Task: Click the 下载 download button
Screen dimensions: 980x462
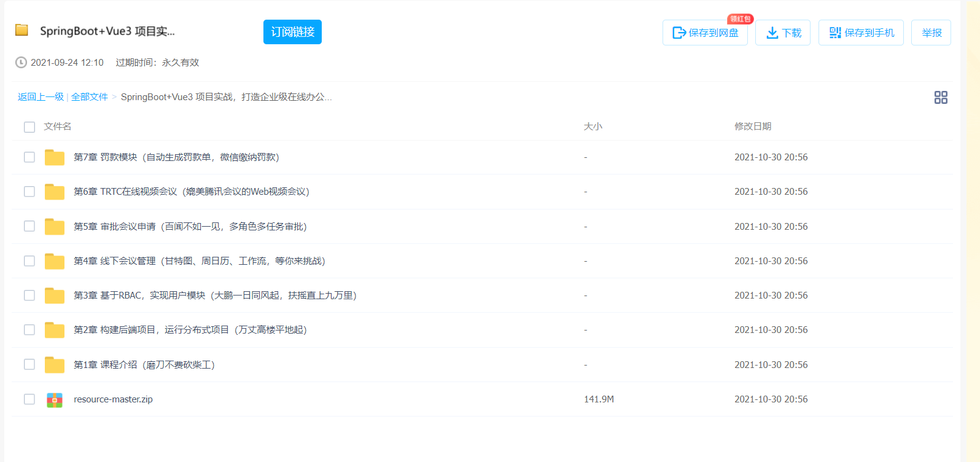Action: (783, 33)
